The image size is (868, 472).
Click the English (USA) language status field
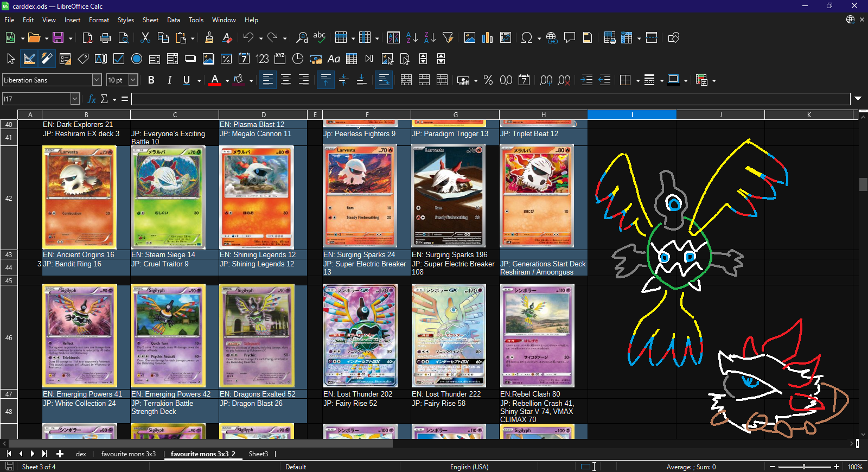469,467
